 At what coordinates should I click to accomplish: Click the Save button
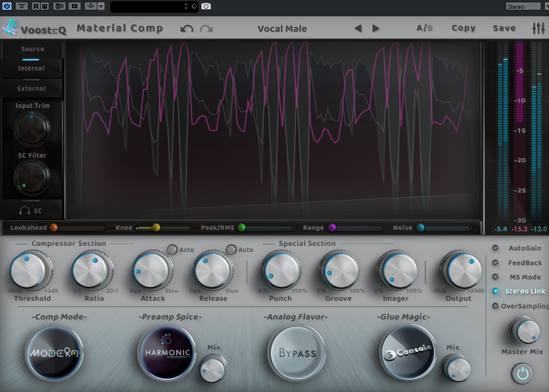pyautogui.click(x=504, y=28)
